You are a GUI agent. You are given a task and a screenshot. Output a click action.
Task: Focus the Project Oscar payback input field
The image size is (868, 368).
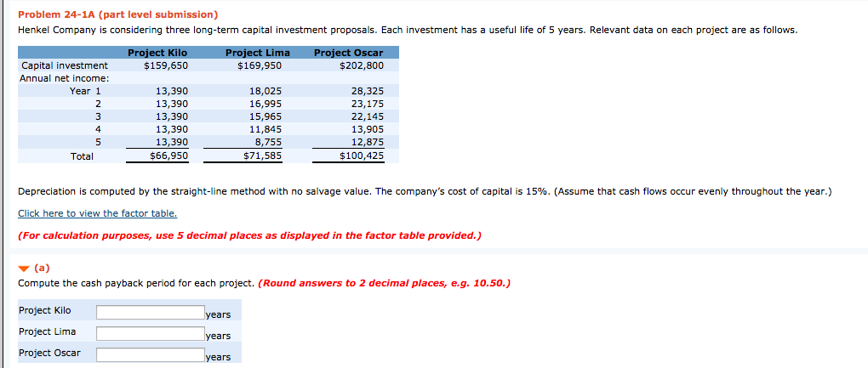coord(151,354)
